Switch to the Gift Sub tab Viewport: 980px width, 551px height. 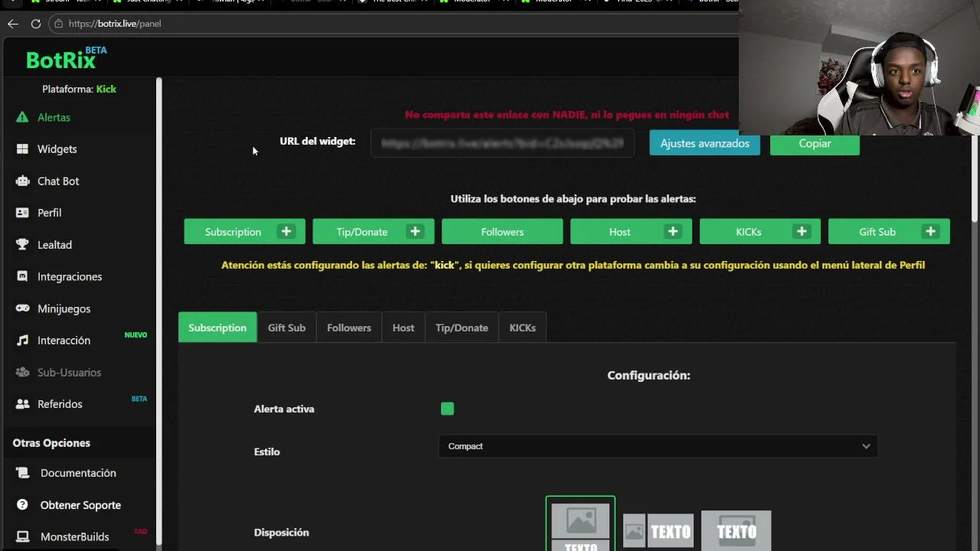click(286, 328)
